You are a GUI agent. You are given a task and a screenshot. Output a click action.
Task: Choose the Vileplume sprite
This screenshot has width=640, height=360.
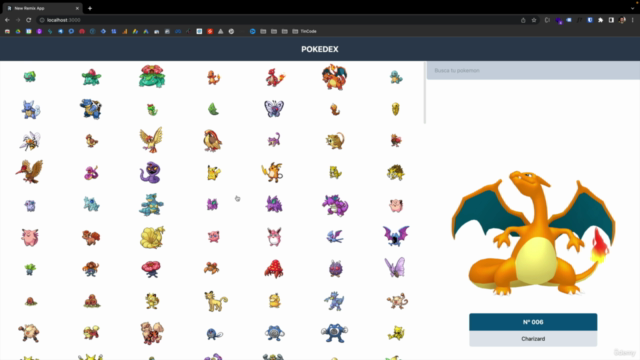click(x=151, y=269)
